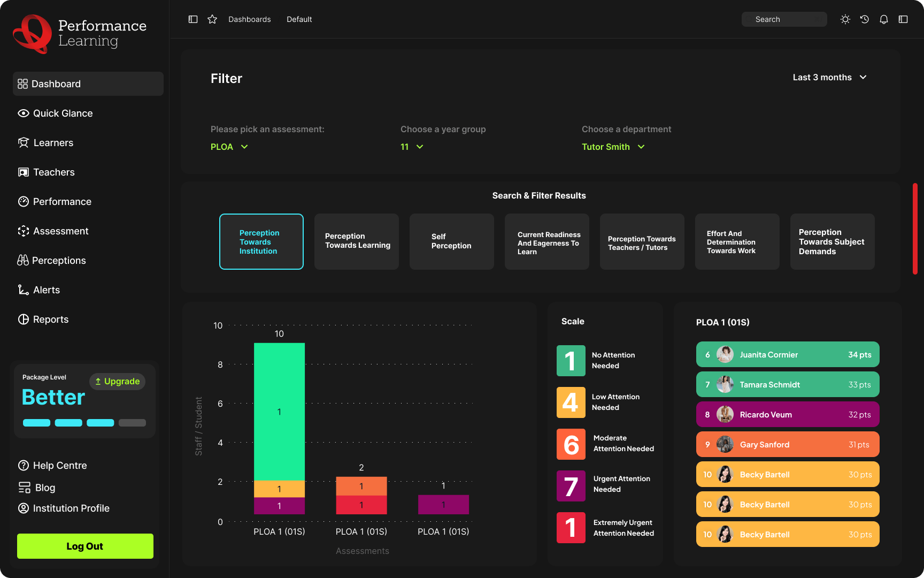Click the Default breadcrumb link
The width and height of the screenshot is (924, 578).
pos(299,19)
